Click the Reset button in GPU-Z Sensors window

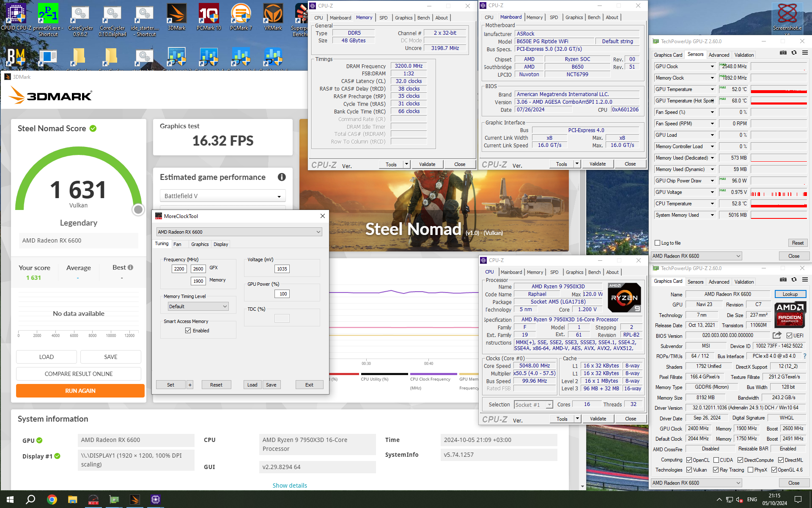[798, 243]
